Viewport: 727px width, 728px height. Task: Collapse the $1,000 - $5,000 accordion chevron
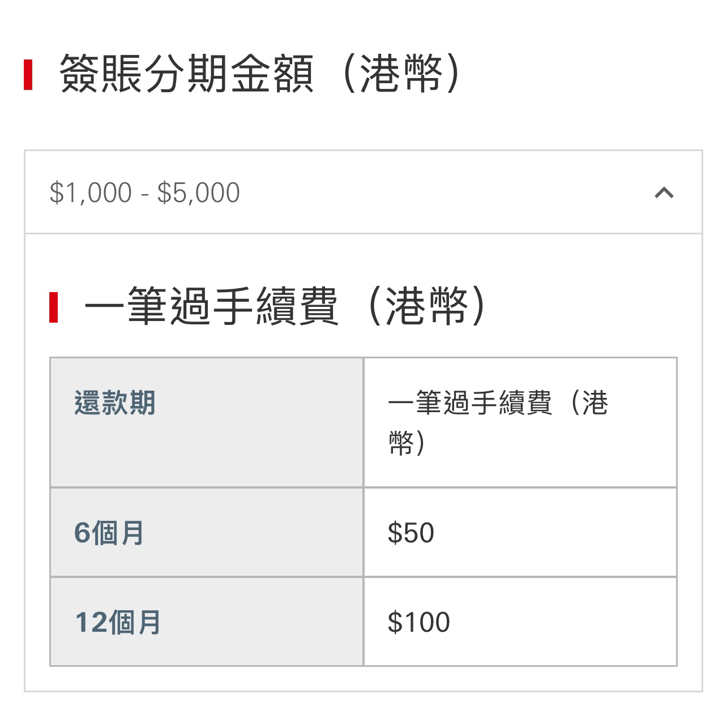664,193
